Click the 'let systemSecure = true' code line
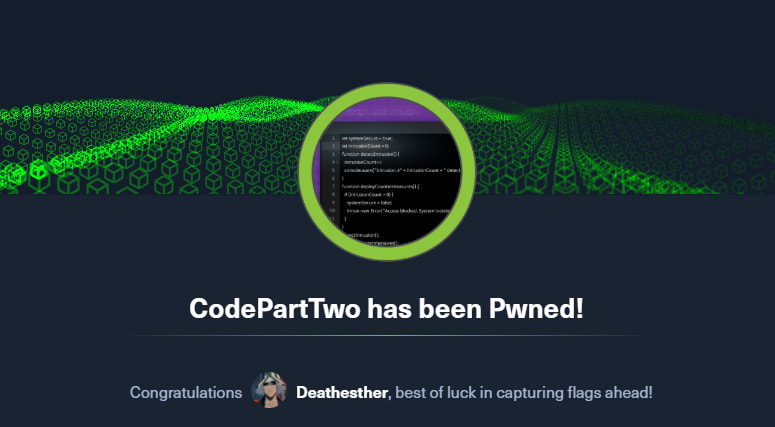 pos(367,138)
